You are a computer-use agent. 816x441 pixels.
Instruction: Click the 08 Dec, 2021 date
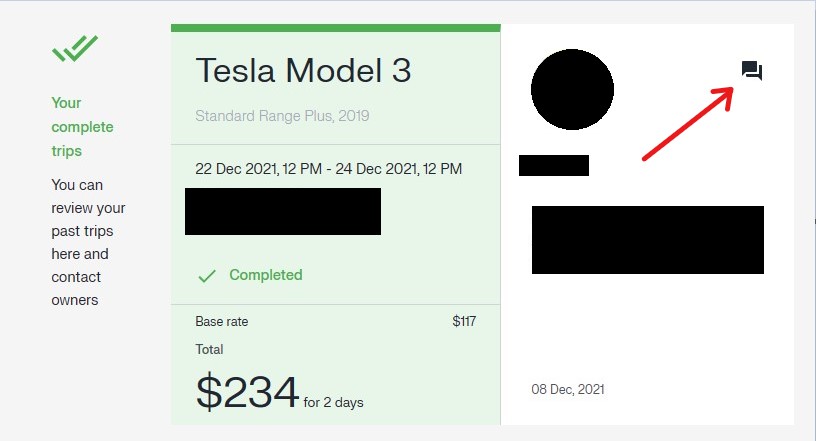click(x=568, y=389)
